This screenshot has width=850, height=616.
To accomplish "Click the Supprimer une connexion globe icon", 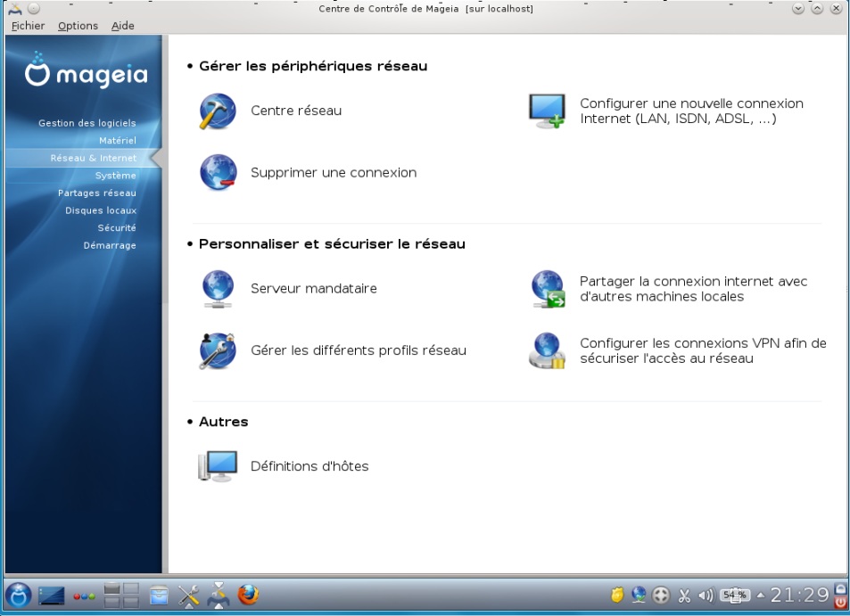I will (x=218, y=173).
